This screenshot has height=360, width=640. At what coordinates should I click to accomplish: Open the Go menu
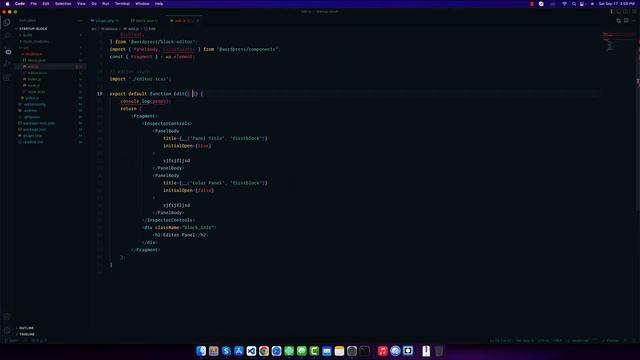(94, 4)
